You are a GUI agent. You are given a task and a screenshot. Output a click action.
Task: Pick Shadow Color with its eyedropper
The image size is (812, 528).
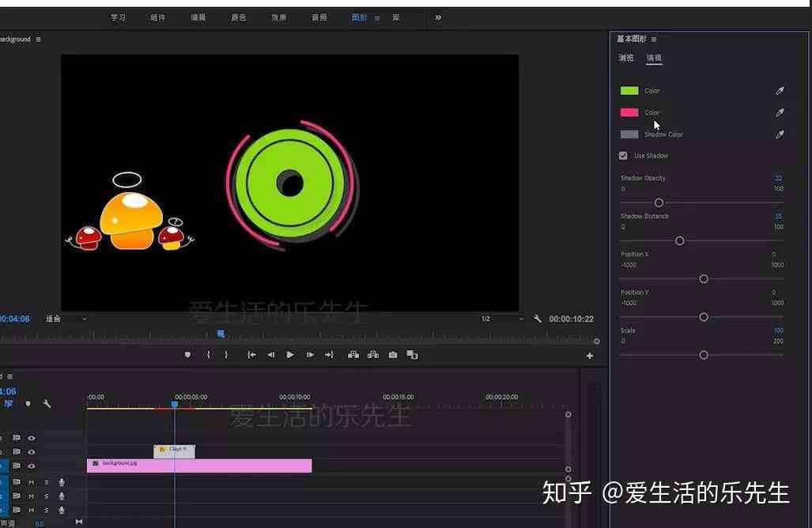(780, 134)
